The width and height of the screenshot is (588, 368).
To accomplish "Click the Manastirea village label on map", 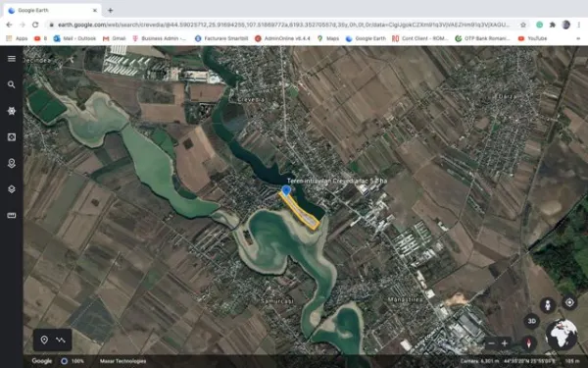I will click(x=405, y=299).
